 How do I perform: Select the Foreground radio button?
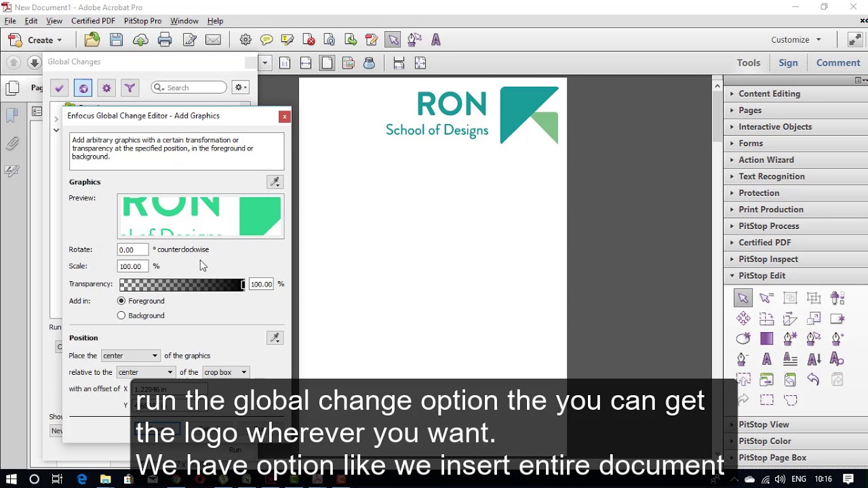(121, 301)
